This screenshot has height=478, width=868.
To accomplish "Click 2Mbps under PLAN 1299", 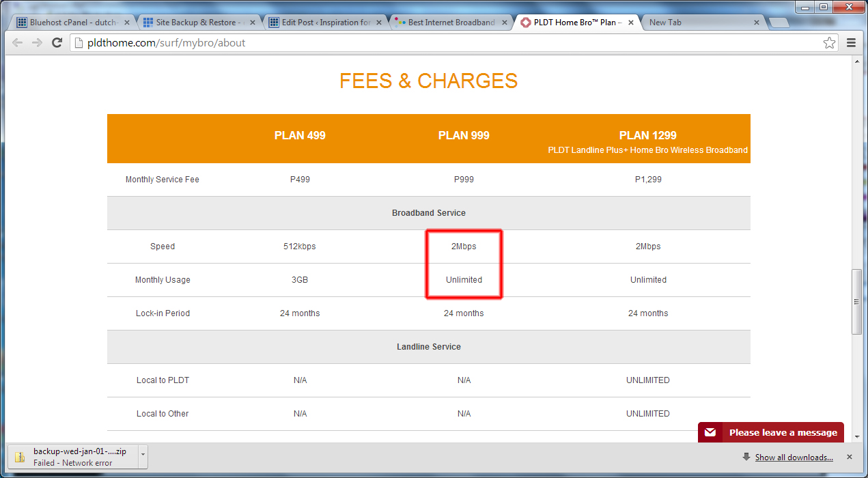I will 648,247.
